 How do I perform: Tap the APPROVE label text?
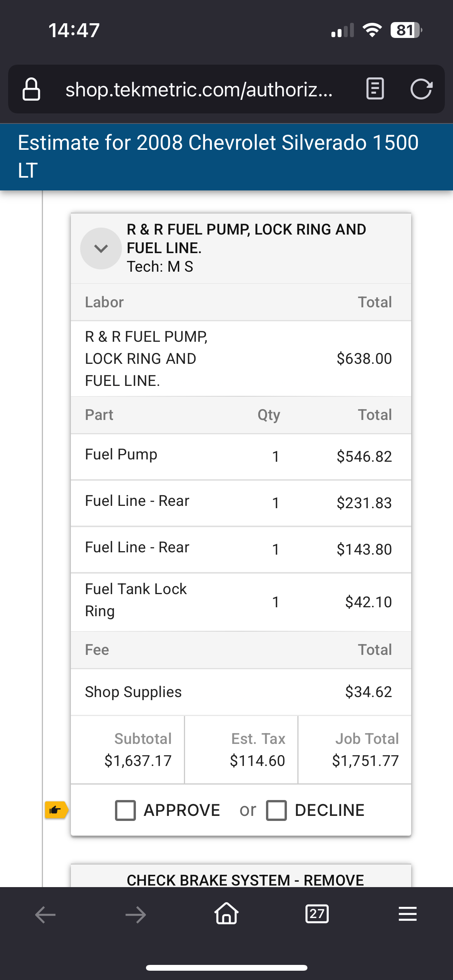click(182, 810)
